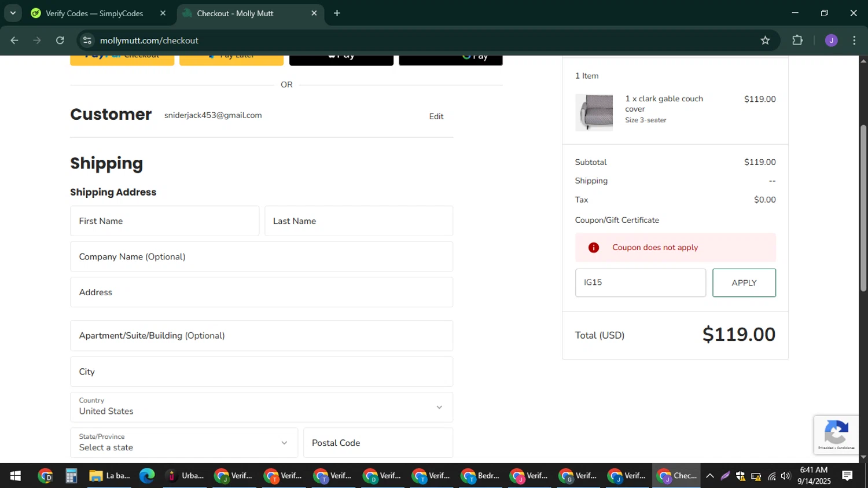Click the '1 Item' label
Screen dimensions: 868x488
point(587,76)
